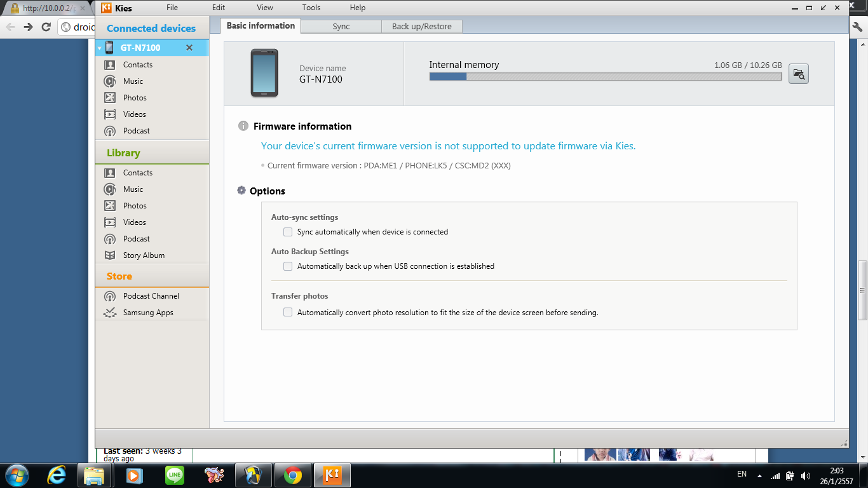Click the 'Auto-sync settings' label
Viewport: 868px width, 488px height.
pyautogui.click(x=305, y=217)
